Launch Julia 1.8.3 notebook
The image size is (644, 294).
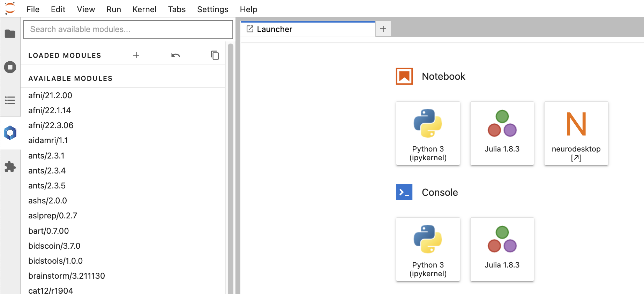[x=502, y=133]
